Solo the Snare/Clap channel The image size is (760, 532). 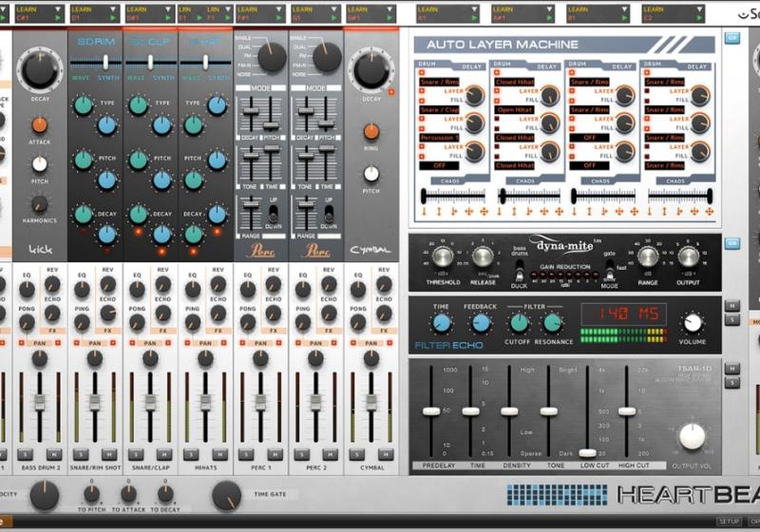pyautogui.click(x=136, y=454)
